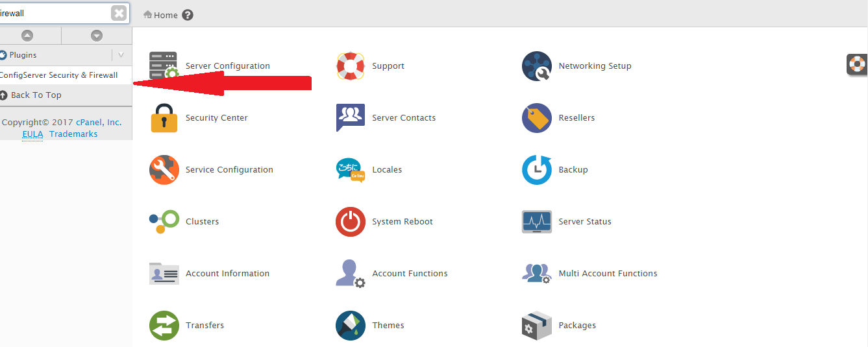This screenshot has width=868, height=347.
Task: Click the Account Information text label
Action: (228, 274)
